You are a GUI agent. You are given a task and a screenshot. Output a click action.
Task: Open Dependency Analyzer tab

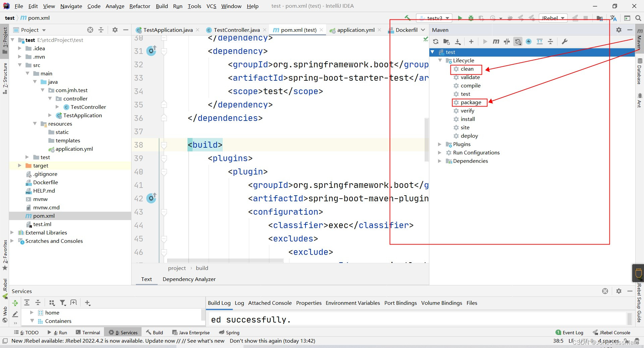click(x=189, y=279)
